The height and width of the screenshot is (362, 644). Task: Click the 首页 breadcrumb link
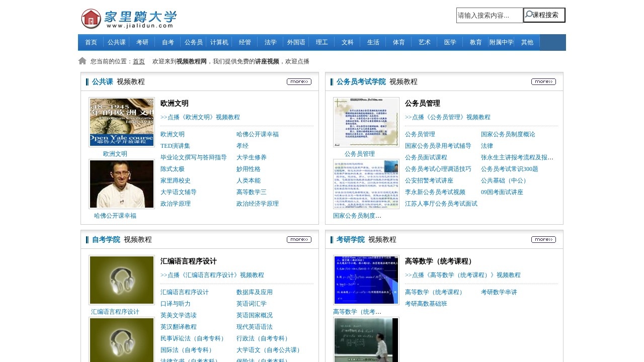[139, 61]
